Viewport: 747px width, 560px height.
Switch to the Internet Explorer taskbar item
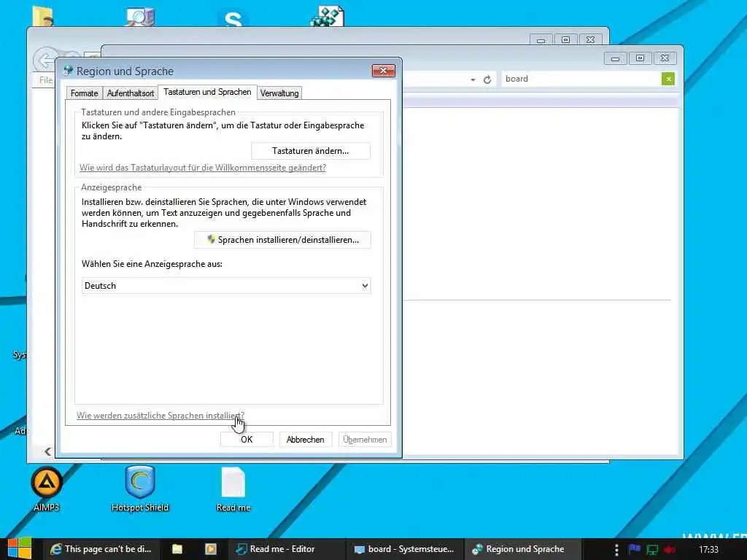(101, 549)
